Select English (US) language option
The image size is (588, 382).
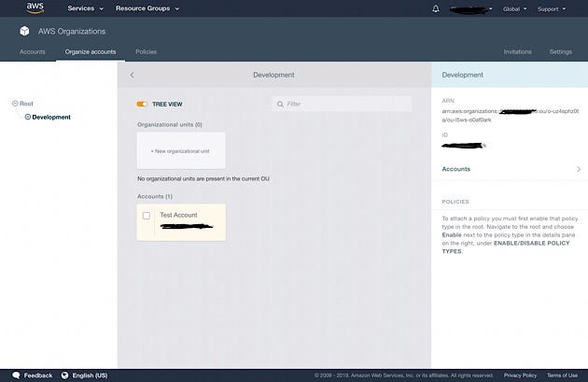point(90,375)
